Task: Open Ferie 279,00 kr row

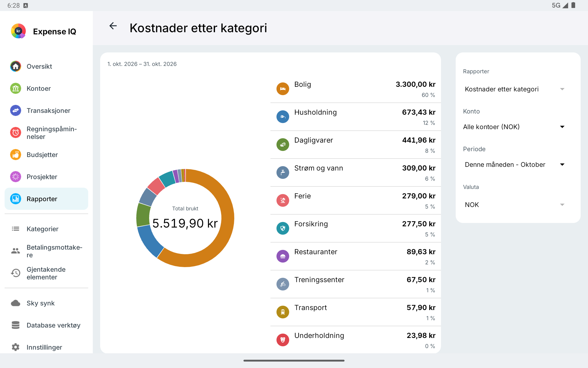Action: 356,201
